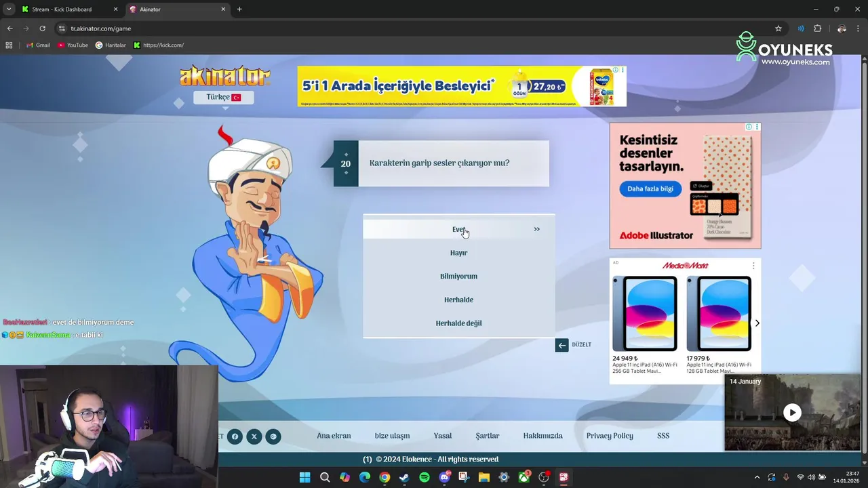Click the ad info icon on the Adobe Illustrator ad

click(749, 127)
